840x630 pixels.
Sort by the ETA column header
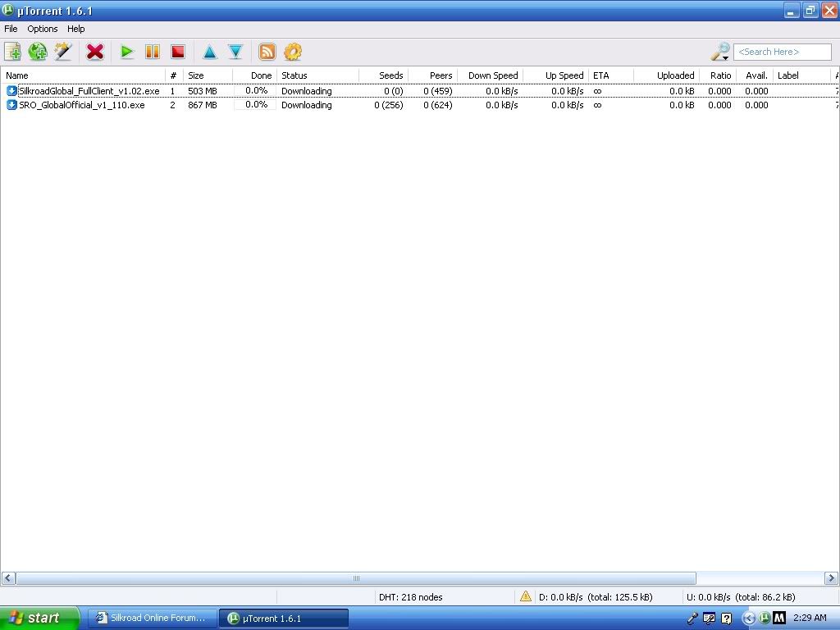[611, 75]
